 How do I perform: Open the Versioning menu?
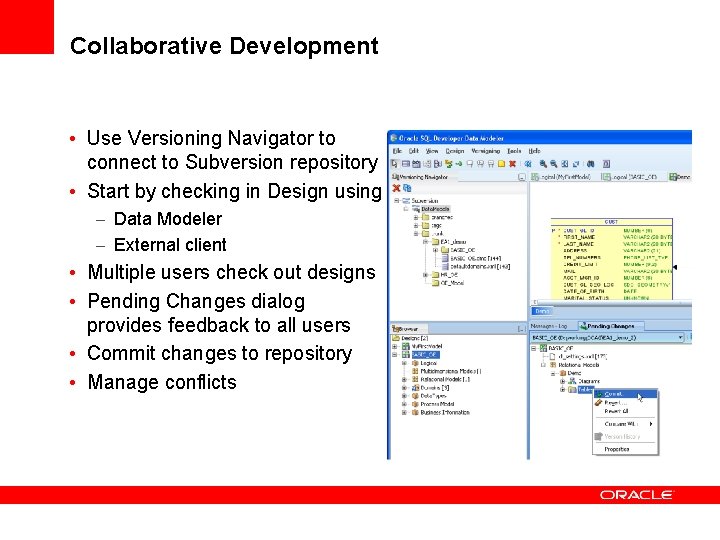486,151
